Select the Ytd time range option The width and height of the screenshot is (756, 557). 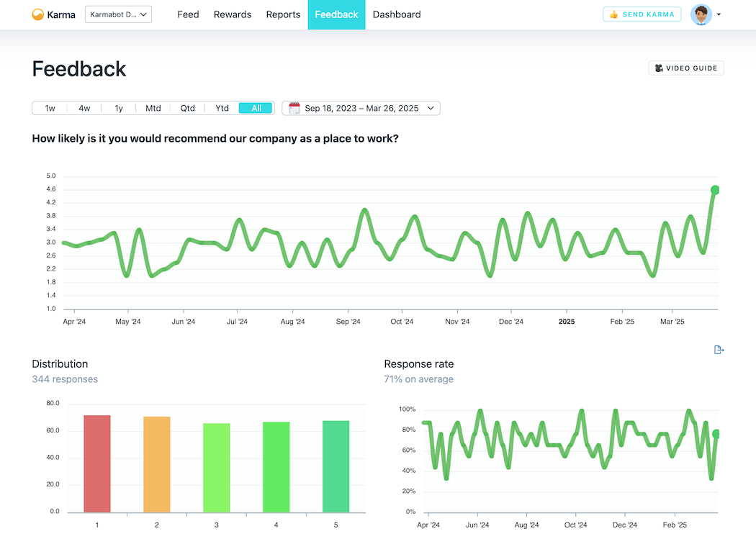pyautogui.click(x=222, y=108)
